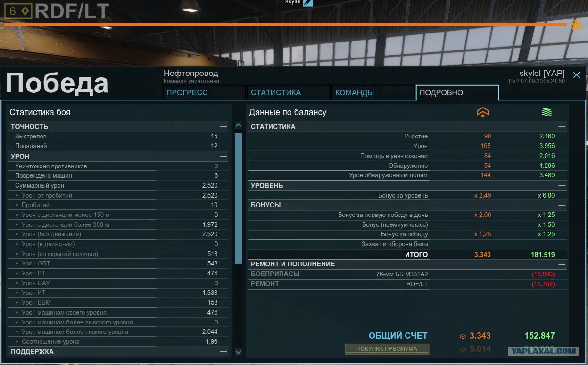Click the Бонус за победу row

pyautogui.click(x=407, y=234)
